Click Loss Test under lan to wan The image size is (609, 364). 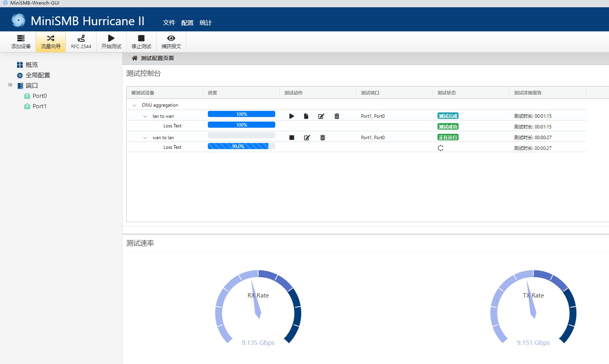pos(172,126)
